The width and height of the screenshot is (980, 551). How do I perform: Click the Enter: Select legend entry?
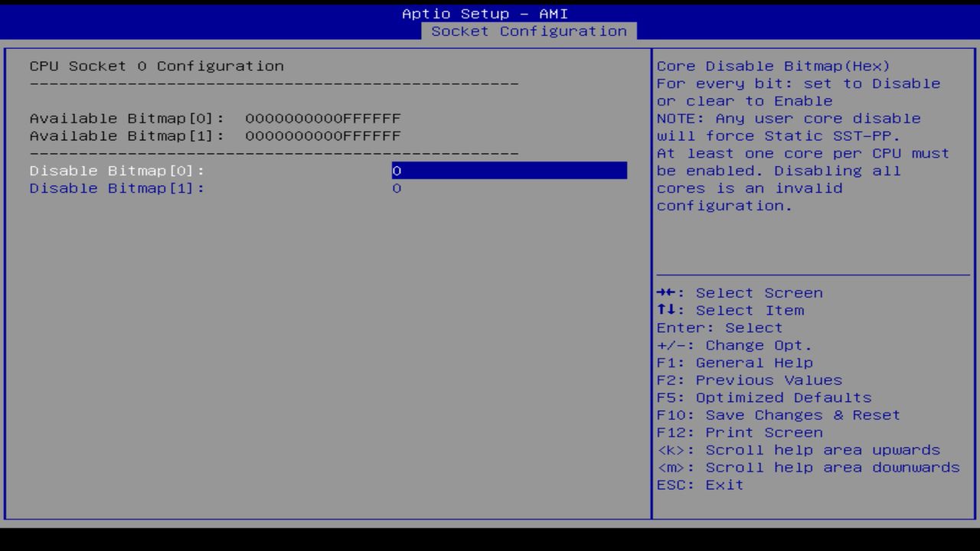coord(720,328)
